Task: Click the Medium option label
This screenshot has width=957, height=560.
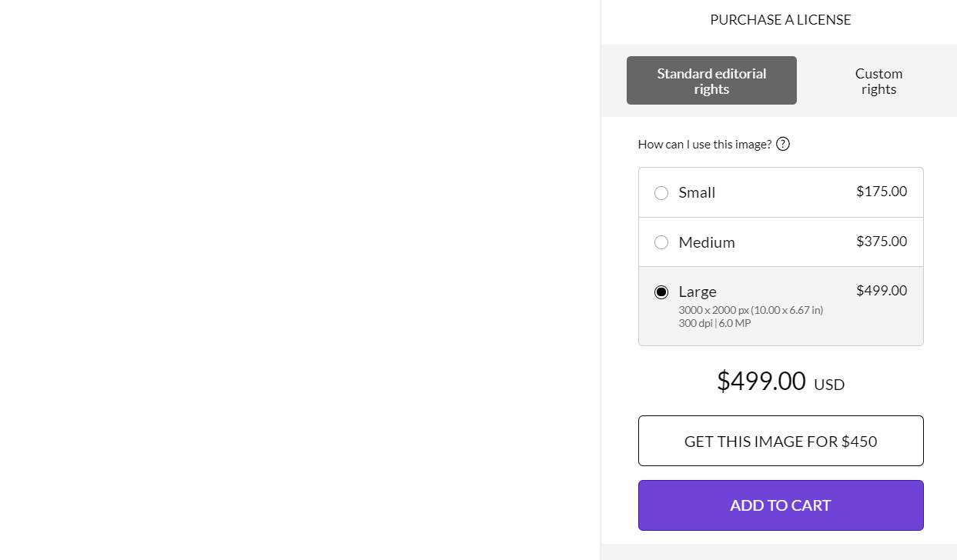Action: (707, 242)
